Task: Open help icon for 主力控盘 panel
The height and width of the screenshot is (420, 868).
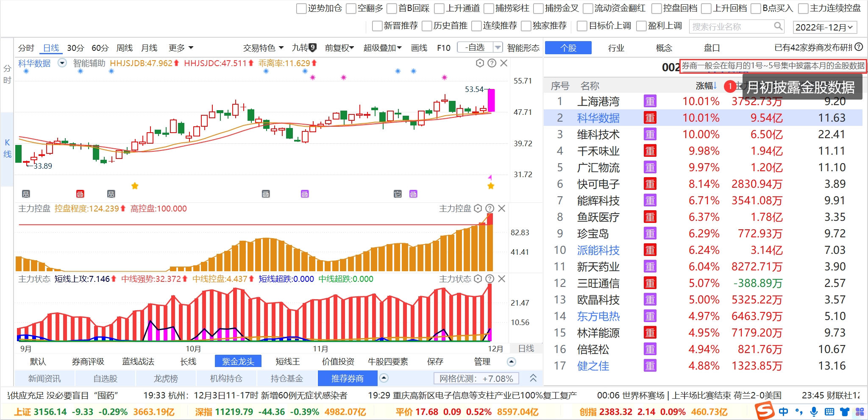Action: point(490,209)
